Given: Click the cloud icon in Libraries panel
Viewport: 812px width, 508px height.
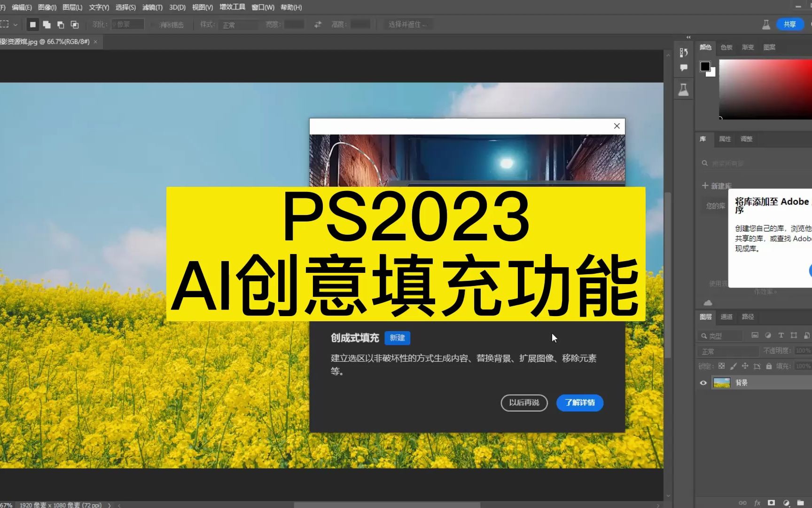Looking at the screenshot, I should (708, 302).
